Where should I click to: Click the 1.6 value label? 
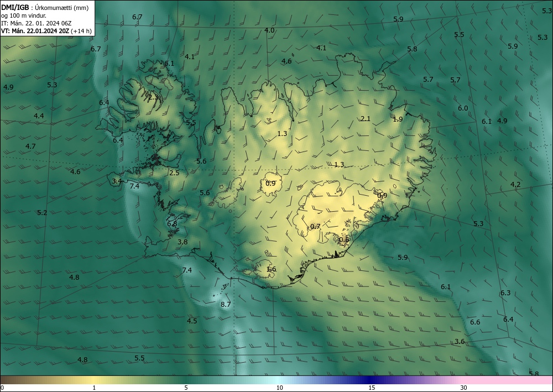271,269
